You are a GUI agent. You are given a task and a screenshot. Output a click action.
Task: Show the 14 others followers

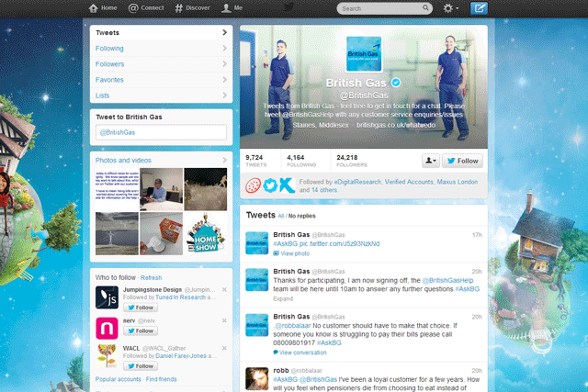tap(324, 190)
